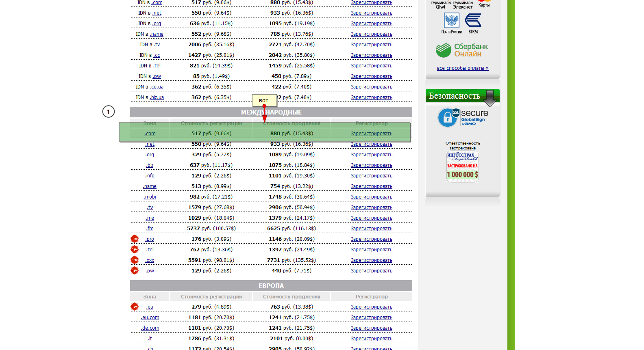Click Зарегистрировать in the .eu.com row

click(x=372, y=318)
